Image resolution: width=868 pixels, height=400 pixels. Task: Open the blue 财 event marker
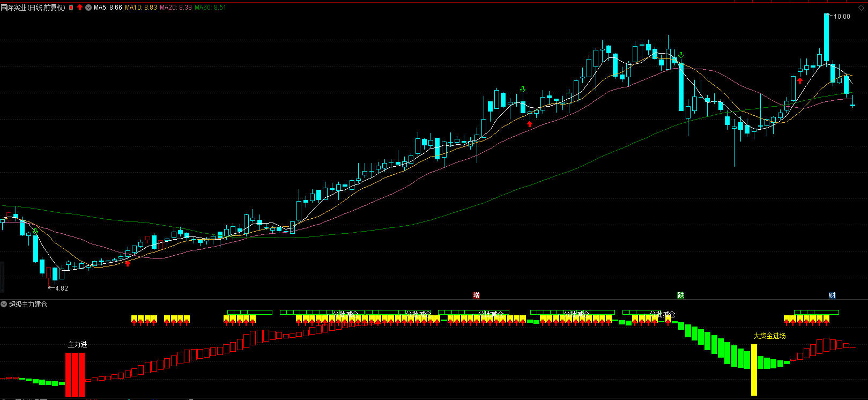coord(832,295)
